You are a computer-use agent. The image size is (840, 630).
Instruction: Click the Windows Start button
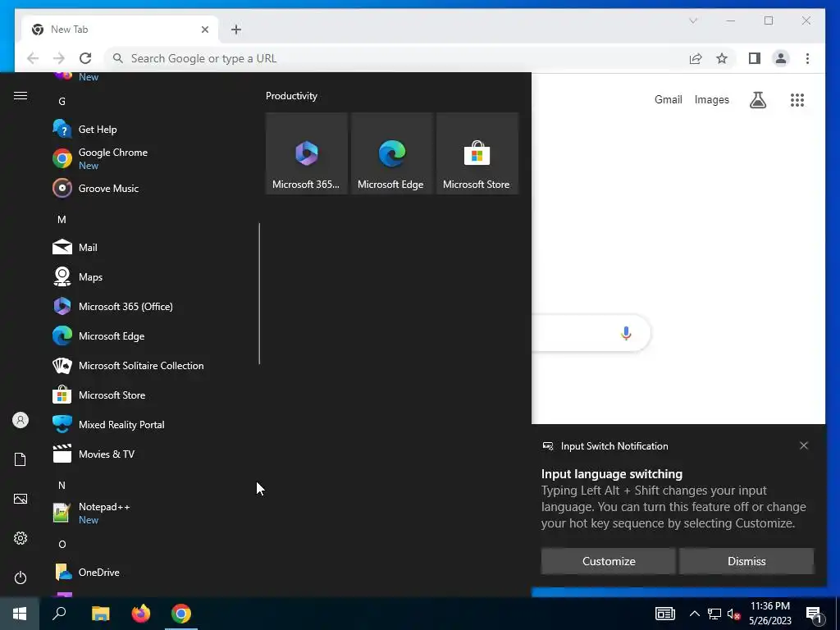[20, 614]
